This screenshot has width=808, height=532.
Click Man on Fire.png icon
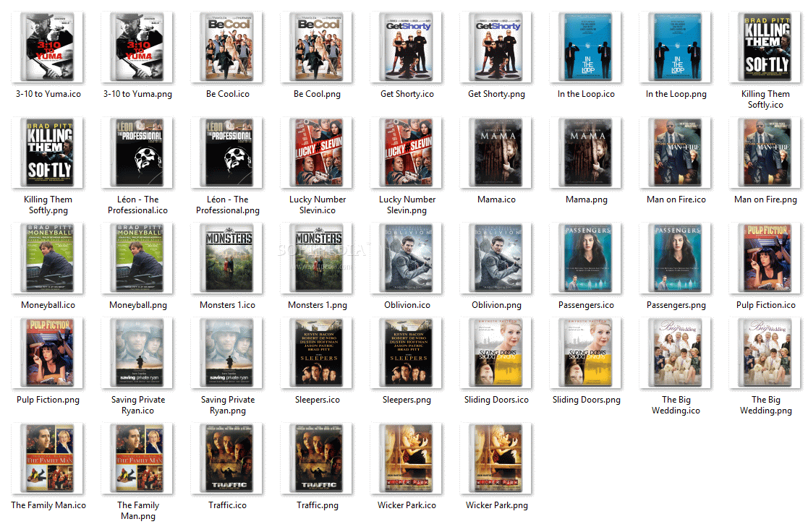[766, 153]
